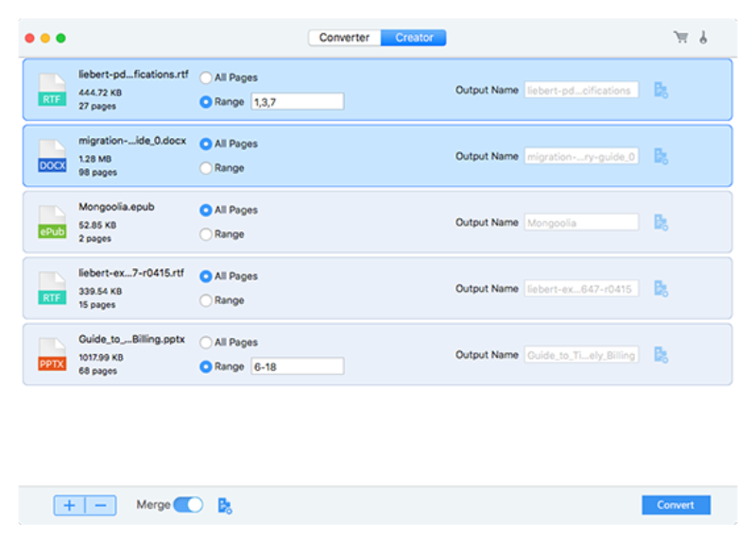Image resolution: width=756 pixels, height=542 pixels.
Task: Select Range option for Mongoolia.epub
Action: (x=206, y=234)
